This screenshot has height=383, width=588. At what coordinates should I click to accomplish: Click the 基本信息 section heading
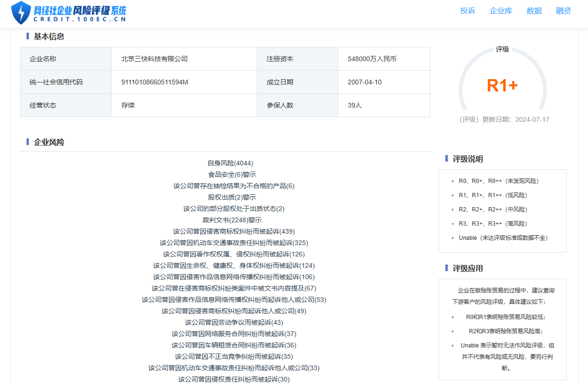[49, 36]
